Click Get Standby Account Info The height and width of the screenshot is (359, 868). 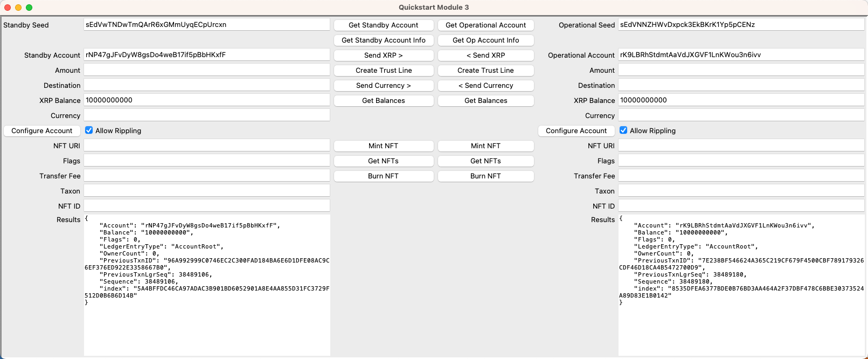383,40
